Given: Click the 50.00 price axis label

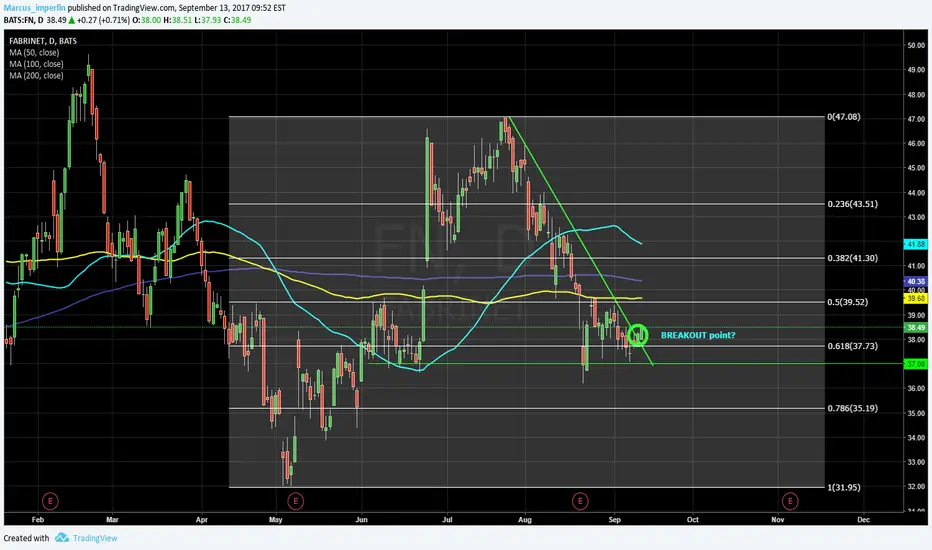Looking at the screenshot, I should pos(916,46).
